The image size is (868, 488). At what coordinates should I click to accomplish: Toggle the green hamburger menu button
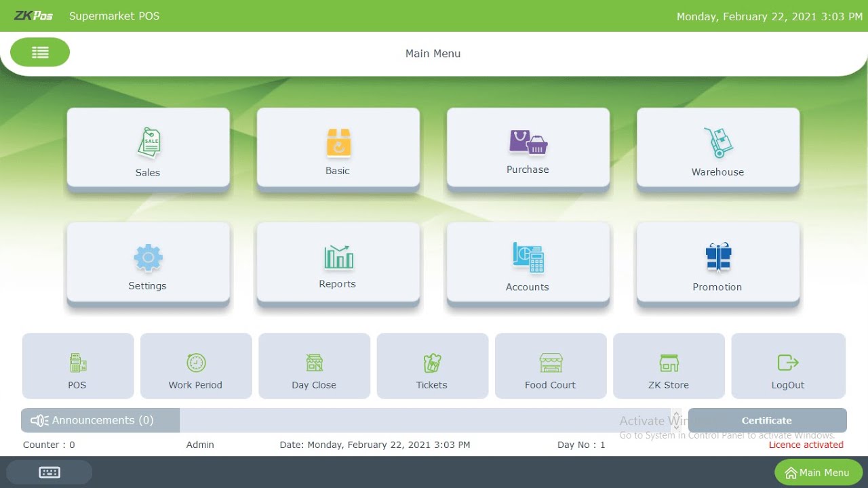click(40, 52)
